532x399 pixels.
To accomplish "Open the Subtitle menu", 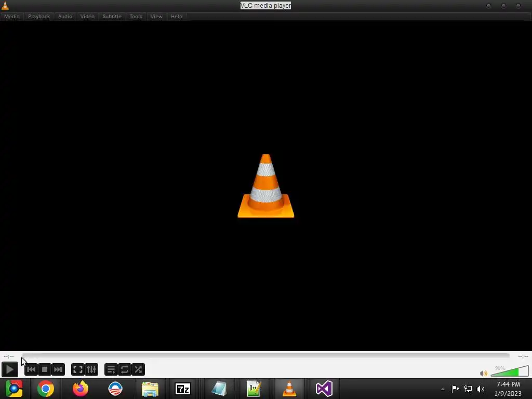I will [x=112, y=16].
